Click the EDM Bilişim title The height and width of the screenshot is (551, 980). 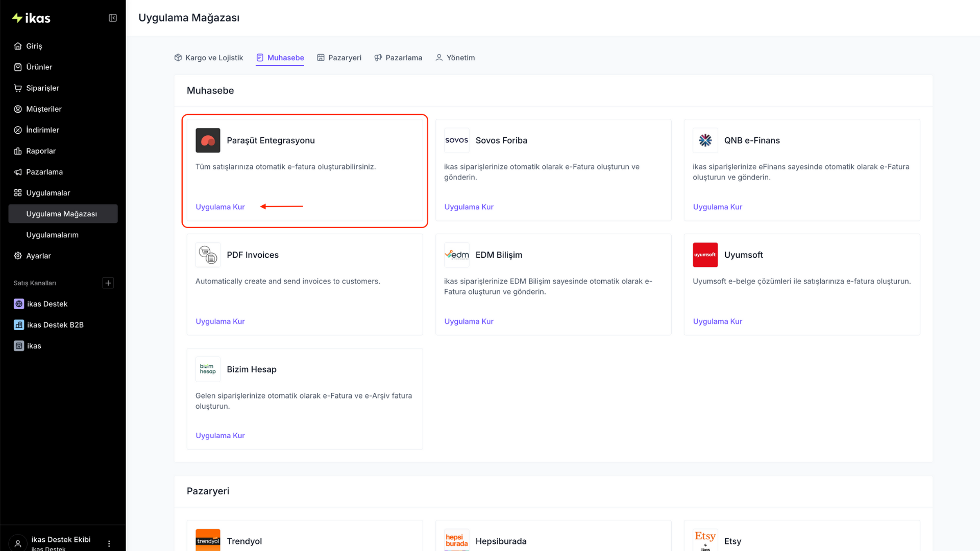pos(499,255)
